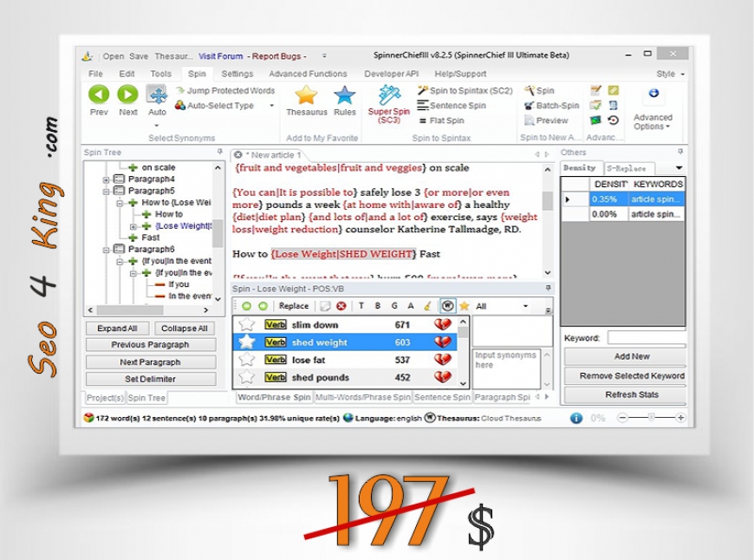Viewport: 754px width, 560px height.
Task: Open the Style dropdown
Action: (670, 74)
